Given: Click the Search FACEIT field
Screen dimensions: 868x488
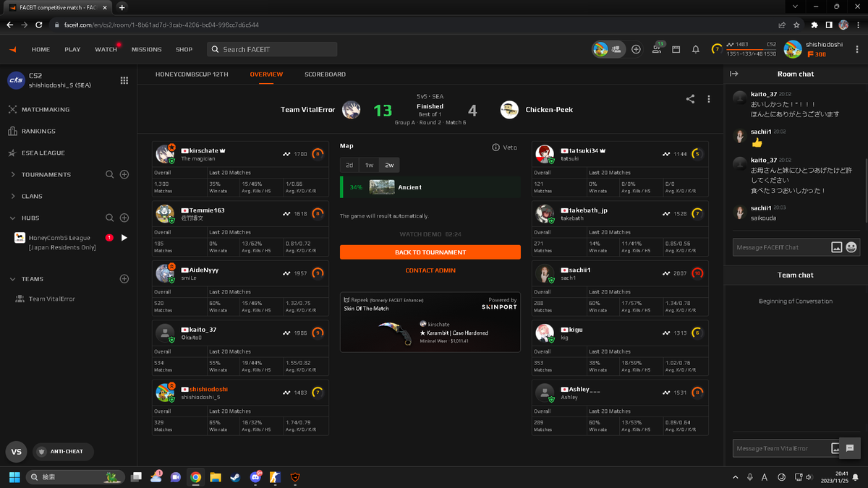Looking at the screenshot, I should coord(272,49).
